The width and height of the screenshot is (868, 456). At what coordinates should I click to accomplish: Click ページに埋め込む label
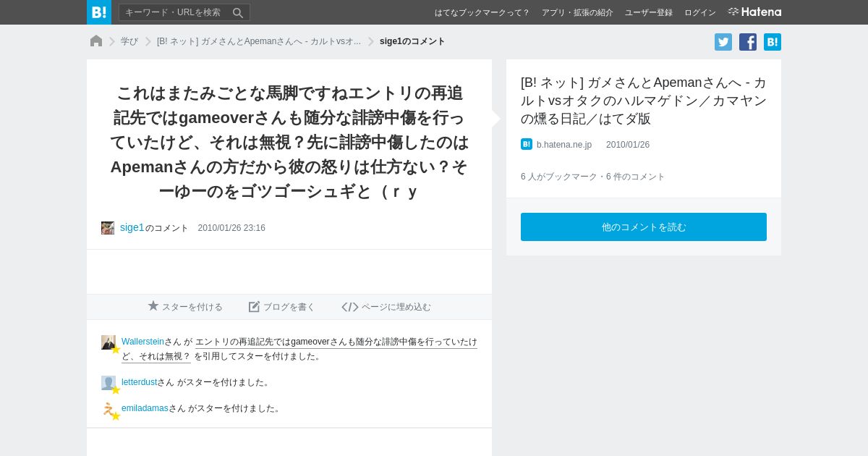click(x=396, y=307)
